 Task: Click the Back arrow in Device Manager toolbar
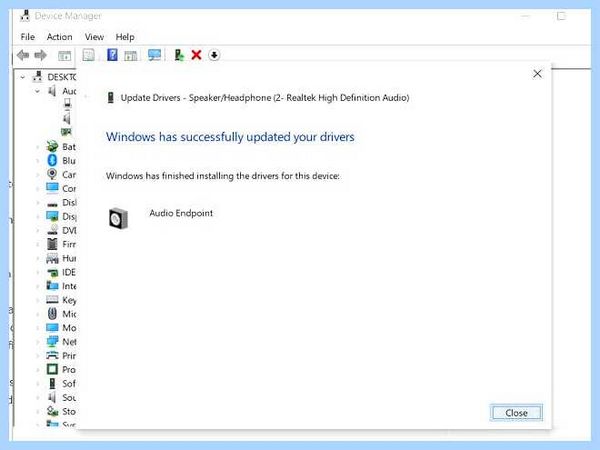[x=23, y=55]
